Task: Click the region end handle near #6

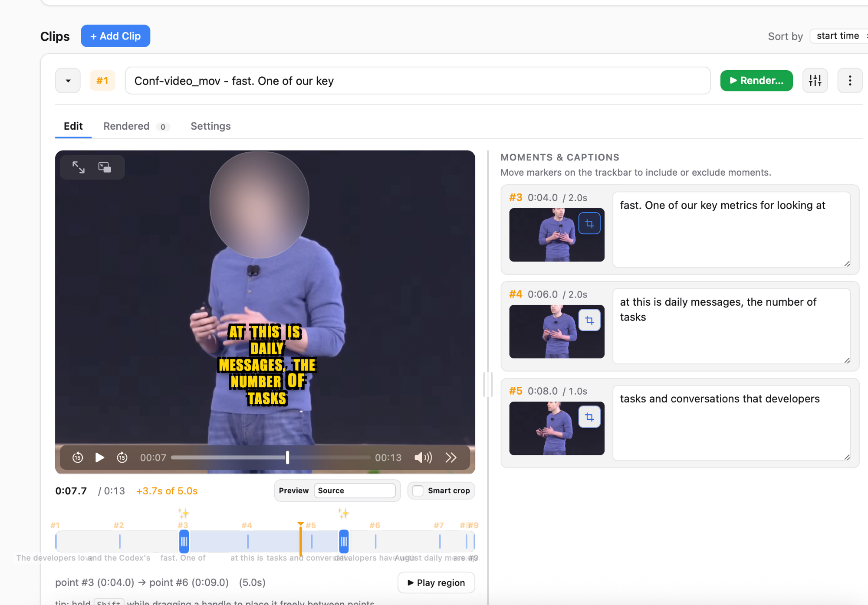Action: 344,541
